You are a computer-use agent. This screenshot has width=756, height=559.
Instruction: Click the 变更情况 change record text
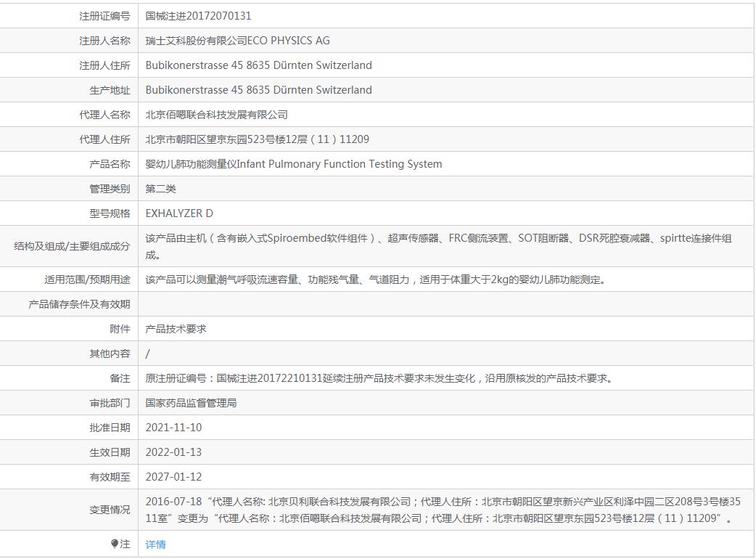443,510
